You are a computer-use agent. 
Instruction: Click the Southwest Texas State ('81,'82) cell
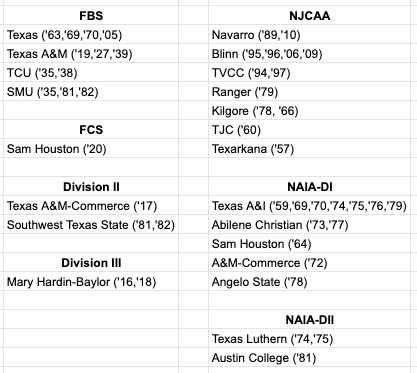coord(91,225)
